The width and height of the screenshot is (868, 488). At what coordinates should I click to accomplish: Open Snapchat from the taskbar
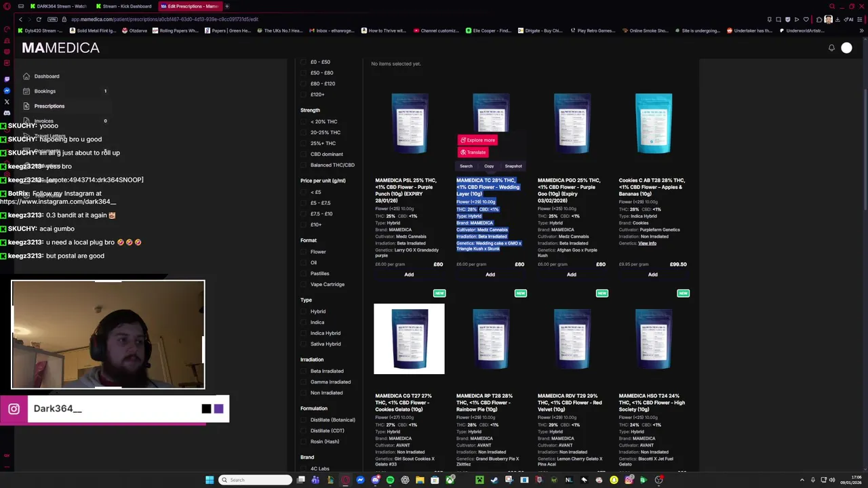[614, 480]
